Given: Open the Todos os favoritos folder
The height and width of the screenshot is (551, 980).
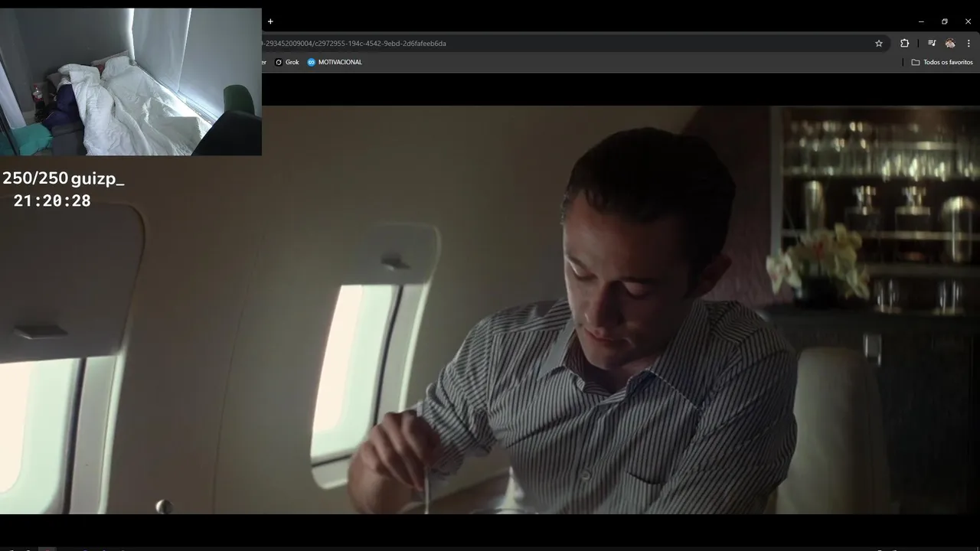Looking at the screenshot, I should click(942, 62).
